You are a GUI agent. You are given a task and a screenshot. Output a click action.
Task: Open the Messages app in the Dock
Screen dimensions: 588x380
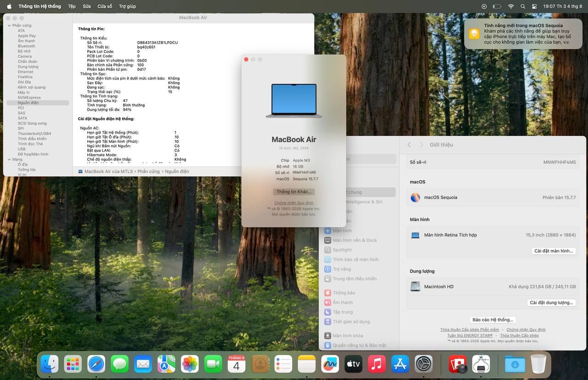[x=120, y=364]
